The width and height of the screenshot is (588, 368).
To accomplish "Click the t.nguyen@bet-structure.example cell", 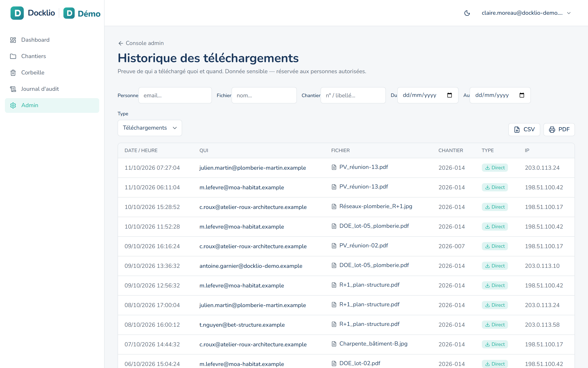I will (242, 325).
